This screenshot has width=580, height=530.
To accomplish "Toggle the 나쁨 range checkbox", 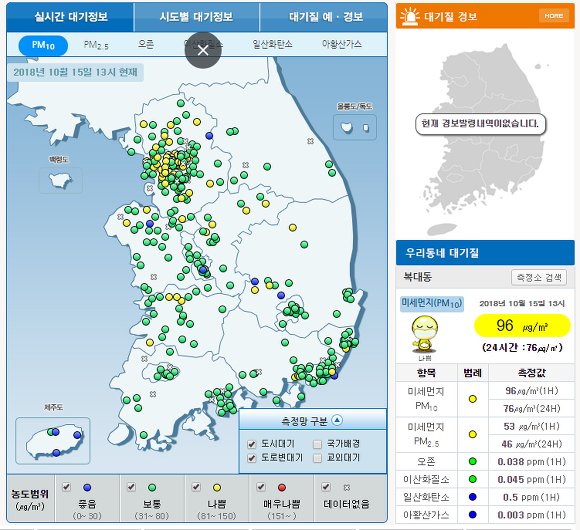I will tap(196, 487).
